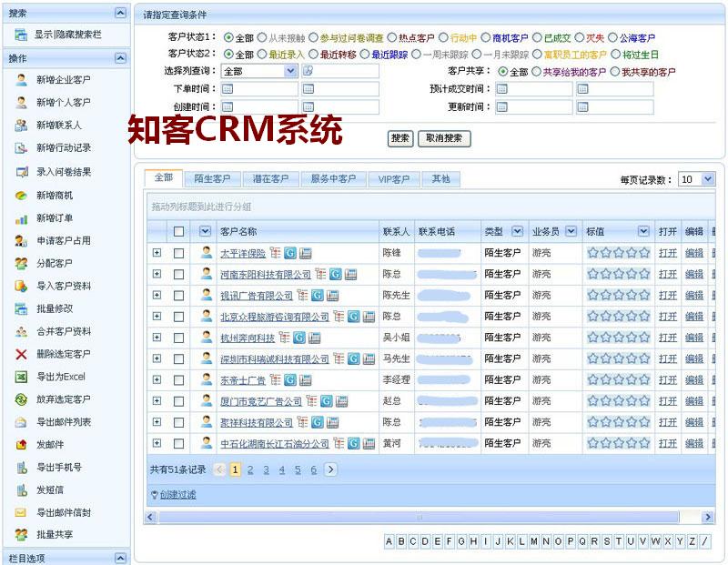Screen dimensions: 728x565
Task: Click the 新增商机 icon
Action: 21,196
